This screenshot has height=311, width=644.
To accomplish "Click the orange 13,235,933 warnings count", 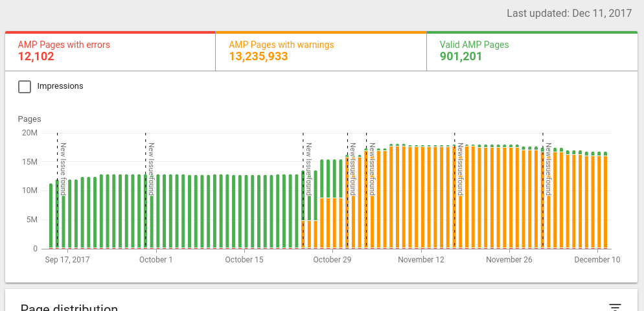I will (x=258, y=57).
